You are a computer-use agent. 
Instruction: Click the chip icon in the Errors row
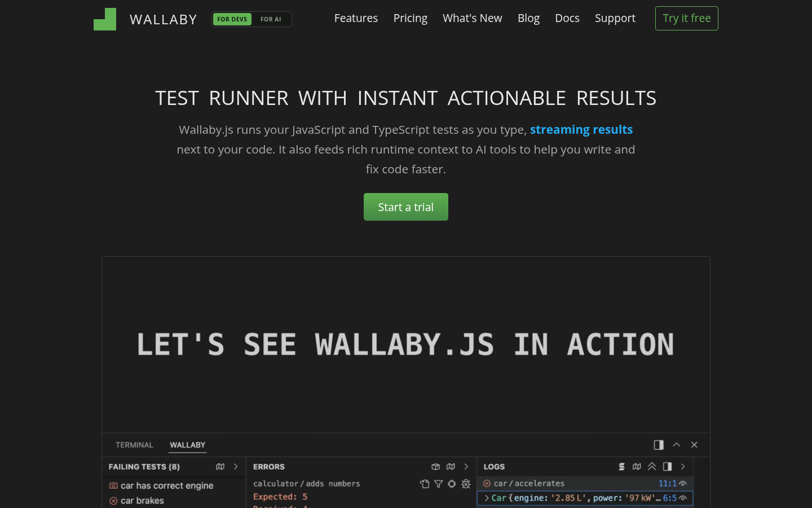click(452, 484)
